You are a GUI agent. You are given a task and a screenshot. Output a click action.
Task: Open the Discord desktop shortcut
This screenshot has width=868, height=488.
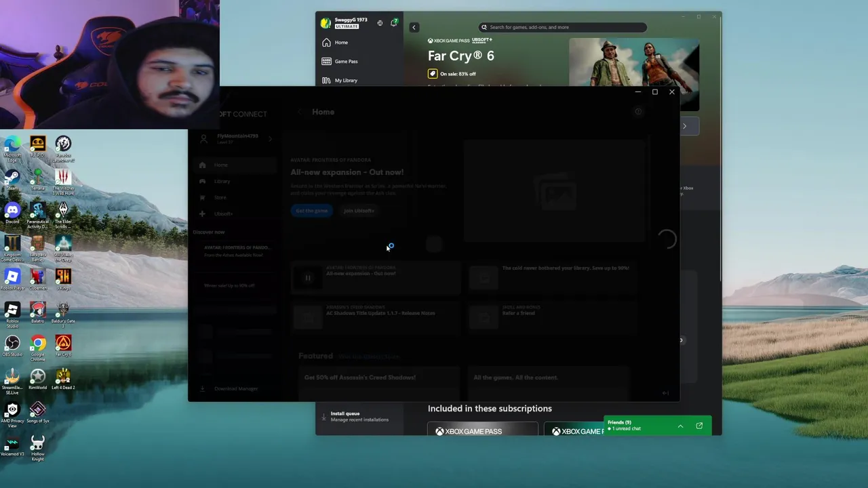click(x=12, y=213)
